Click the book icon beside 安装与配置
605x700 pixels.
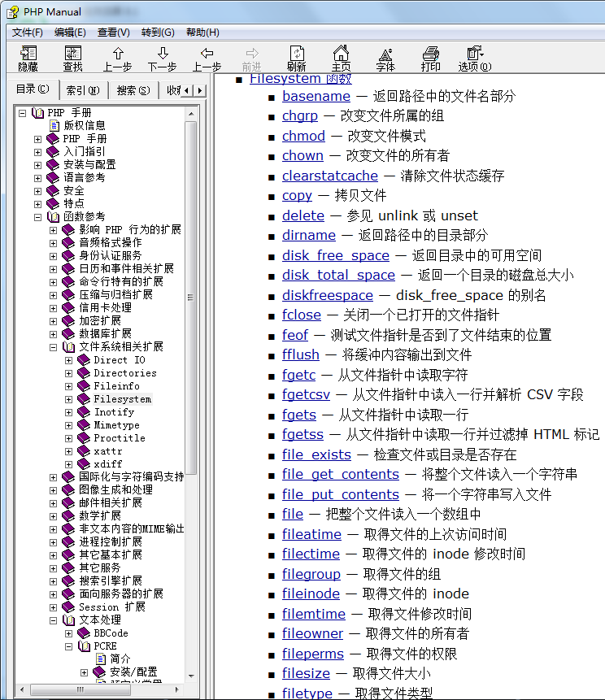[x=53, y=165]
